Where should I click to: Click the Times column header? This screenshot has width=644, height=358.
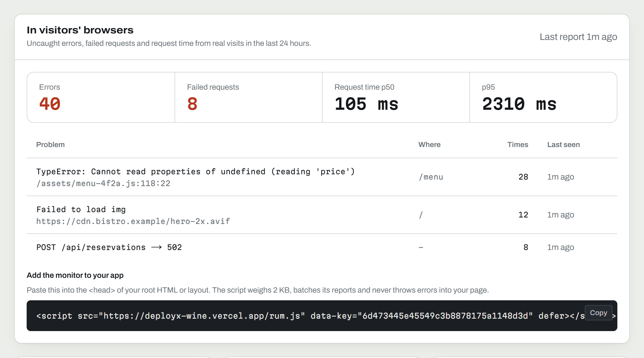click(x=518, y=145)
